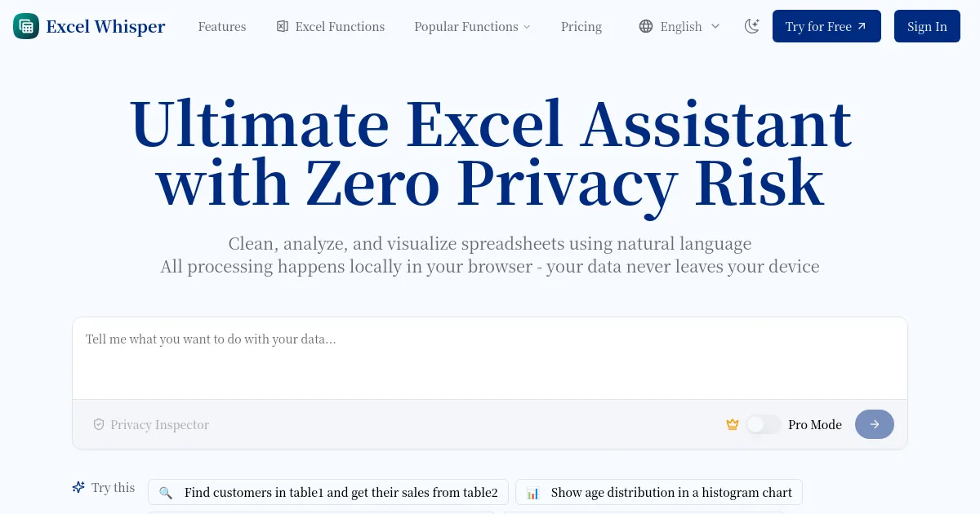Click the crown icon next to Pro Mode
The image size is (980, 514).
733,423
